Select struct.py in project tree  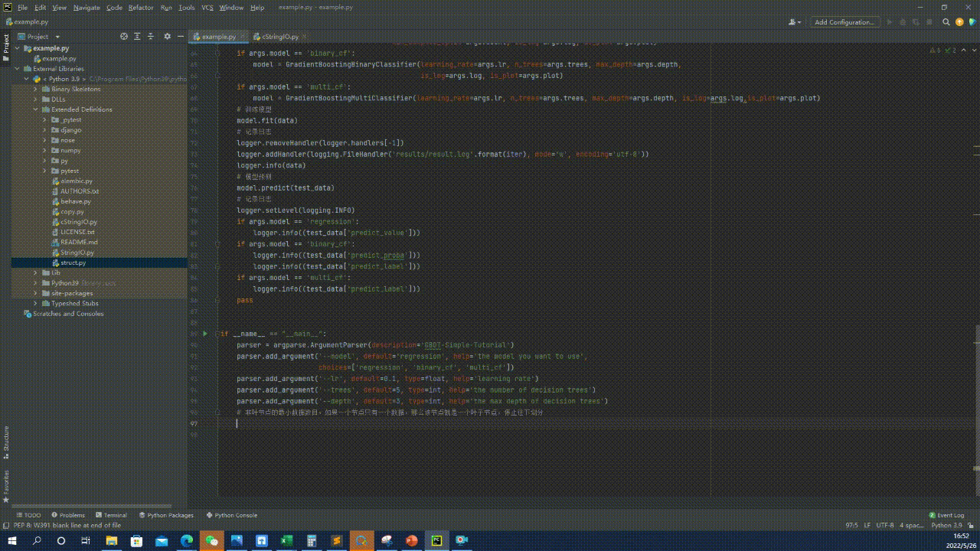click(73, 262)
